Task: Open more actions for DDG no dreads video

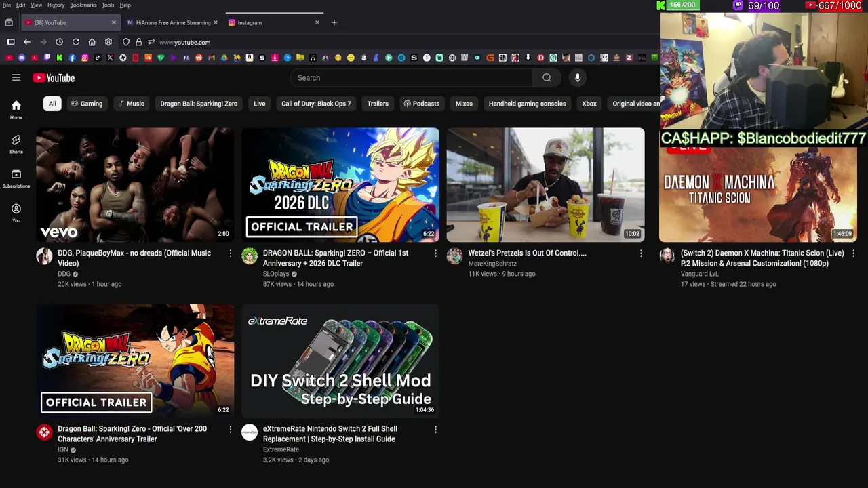Action: click(230, 253)
